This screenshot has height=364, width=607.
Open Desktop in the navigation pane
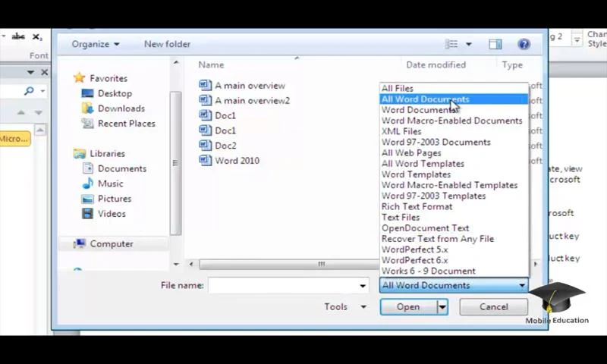click(x=115, y=93)
